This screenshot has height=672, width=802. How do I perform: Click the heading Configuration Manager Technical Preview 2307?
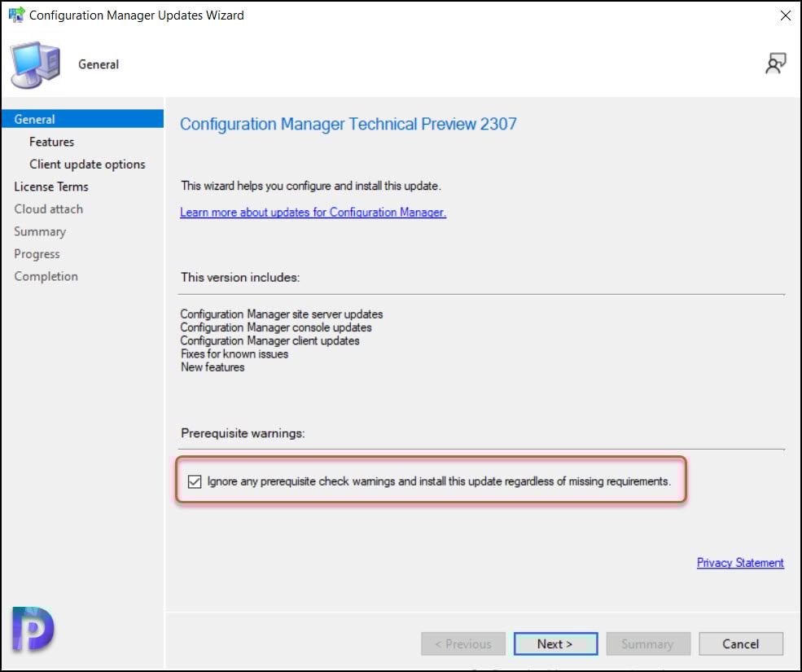tap(348, 124)
